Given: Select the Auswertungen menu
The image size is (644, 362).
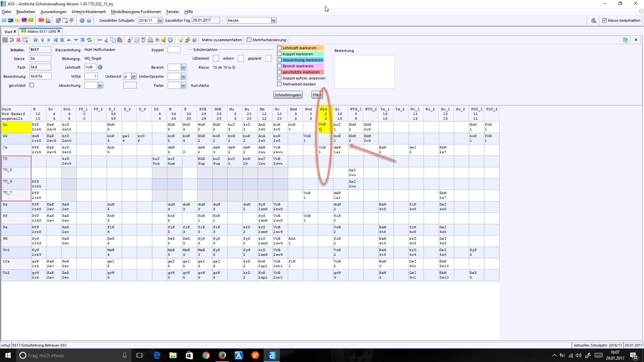Looking at the screenshot, I should click(53, 11).
